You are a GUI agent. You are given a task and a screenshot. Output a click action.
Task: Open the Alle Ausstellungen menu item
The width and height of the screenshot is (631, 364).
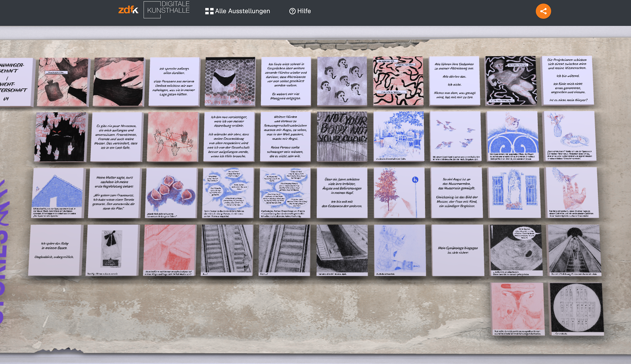pyautogui.click(x=242, y=11)
